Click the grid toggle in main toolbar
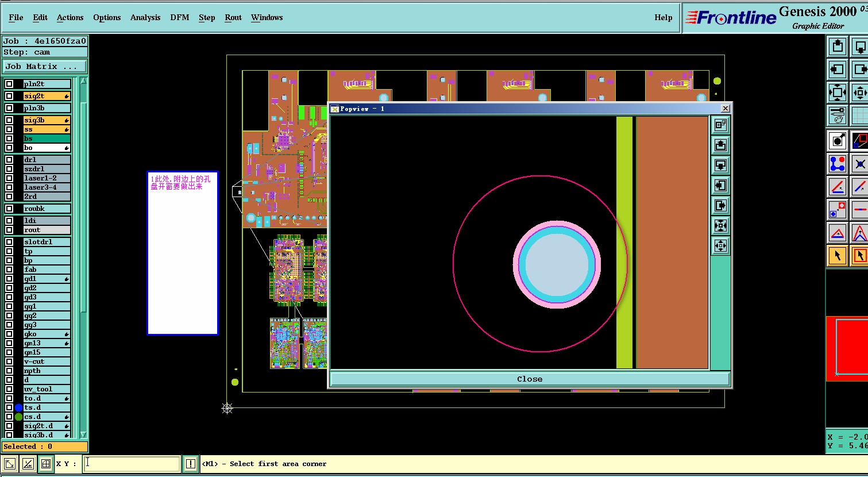The width and height of the screenshot is (868, 477). (859, 114)
